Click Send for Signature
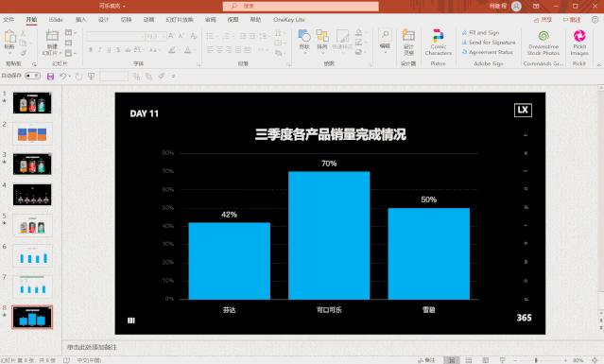Screen dimensions: 604x364 [x=489, y=43]
